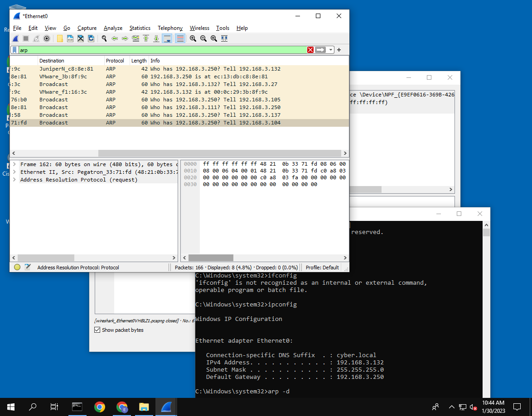
Task: Open taskbar search with the magnifier icon
Action: click(33, 407)
